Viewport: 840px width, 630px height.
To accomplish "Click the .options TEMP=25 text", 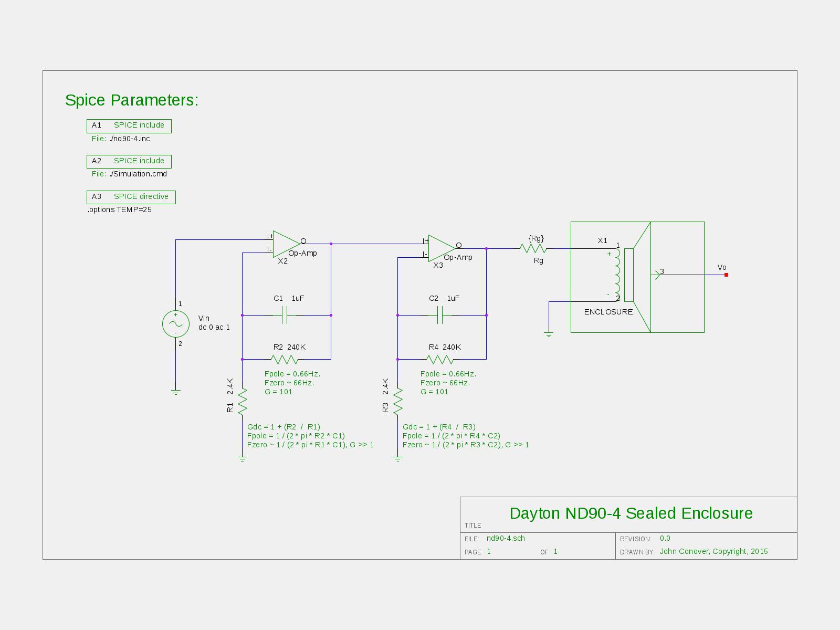I will click(x=120, y=209).
